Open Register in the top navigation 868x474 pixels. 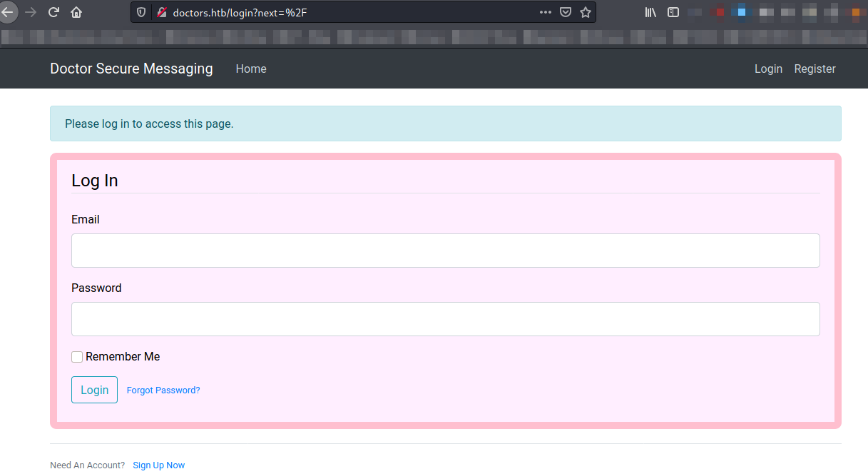[x=815, y=69]
